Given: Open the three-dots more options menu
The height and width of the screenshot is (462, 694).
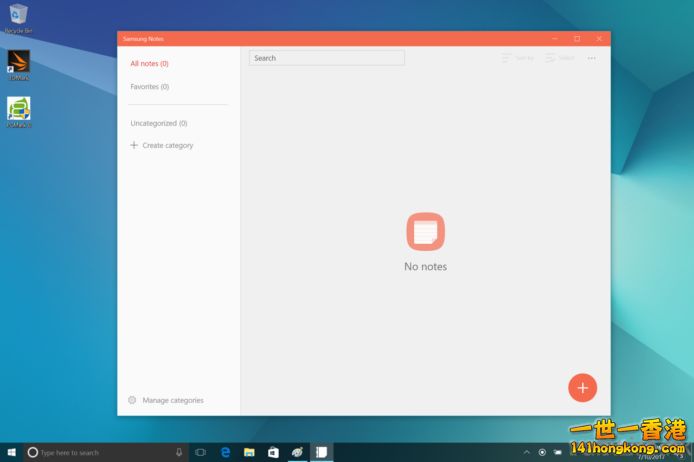Looking at the screenshot, I should coord(591,58).
